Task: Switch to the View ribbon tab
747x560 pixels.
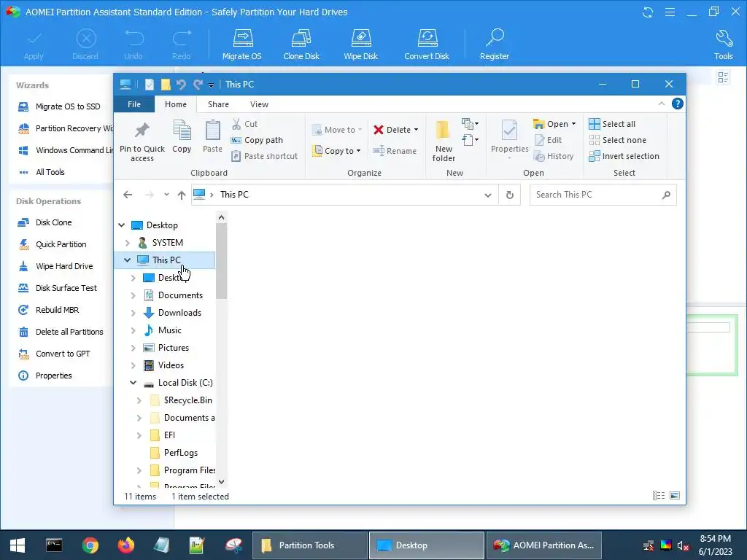Action: coord(259,104)
